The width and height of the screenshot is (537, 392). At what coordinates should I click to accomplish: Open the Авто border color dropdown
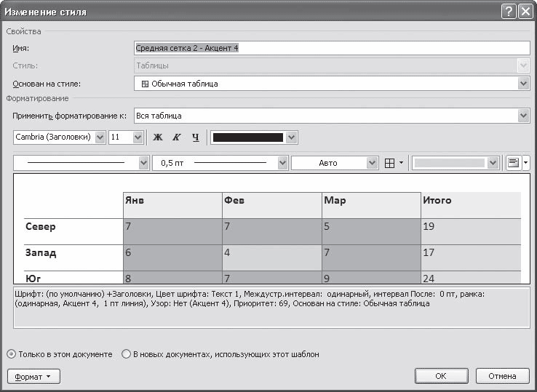click(x=372, y=163)
